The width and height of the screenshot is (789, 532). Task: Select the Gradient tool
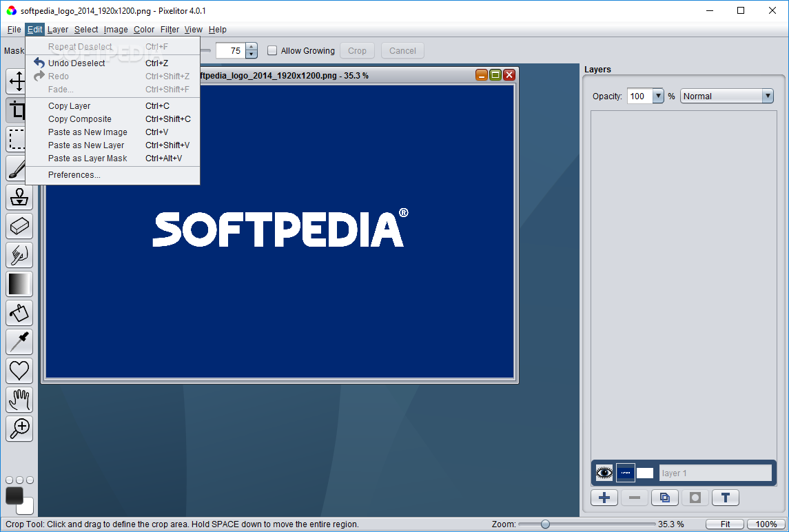(19, 284)
